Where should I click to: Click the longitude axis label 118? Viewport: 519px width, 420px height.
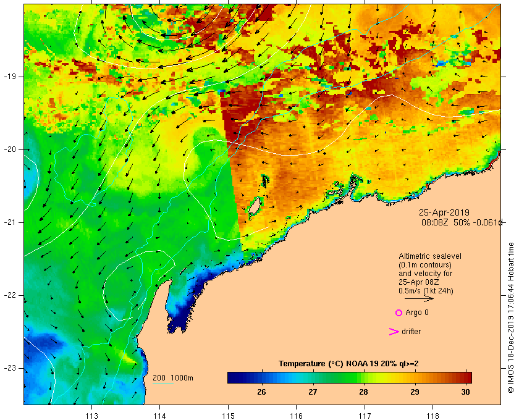coord(432,416)
